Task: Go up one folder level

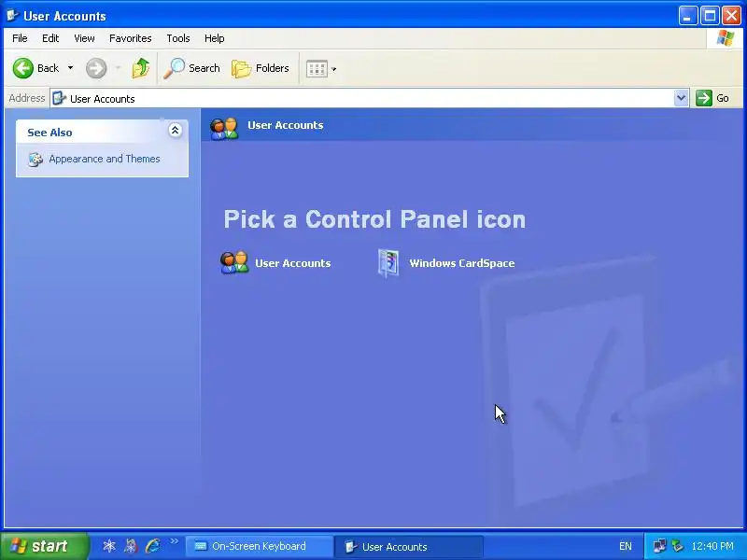Action: (141, 68)
